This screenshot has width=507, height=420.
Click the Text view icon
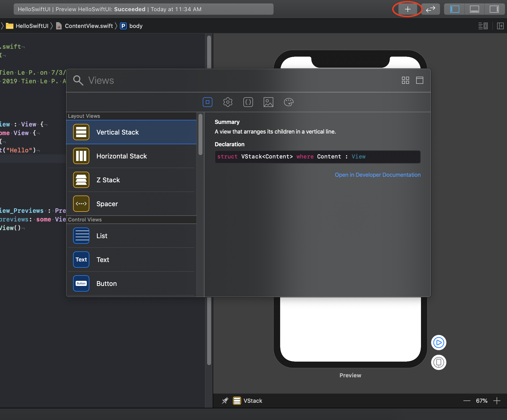tap(81, 260)
